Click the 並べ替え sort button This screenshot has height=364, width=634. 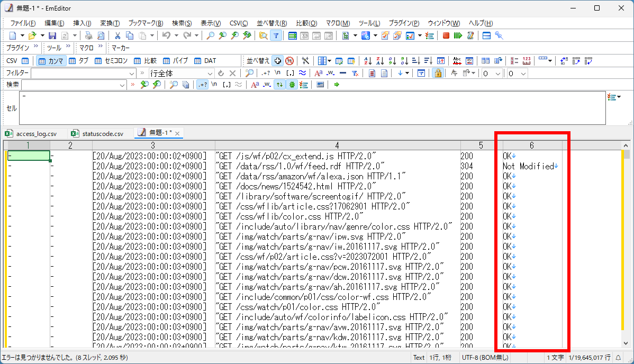click(259, 60)
